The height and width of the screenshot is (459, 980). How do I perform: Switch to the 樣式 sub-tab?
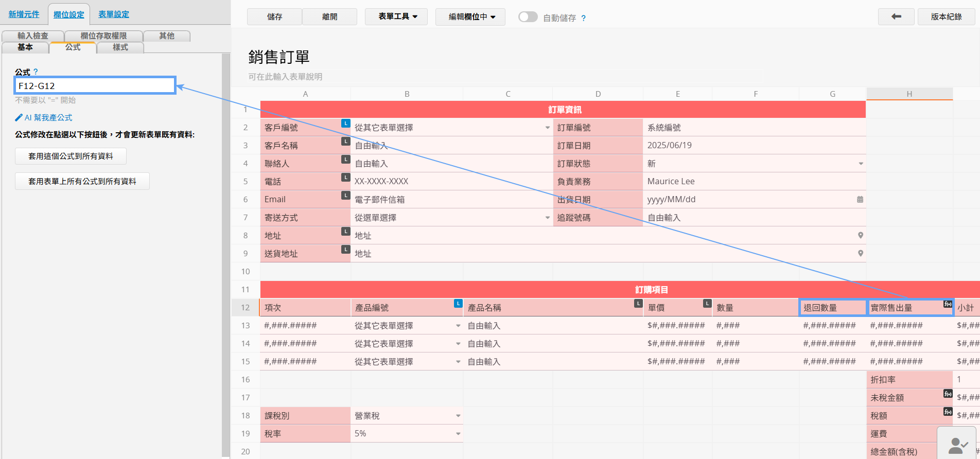[x=120, y=47]
